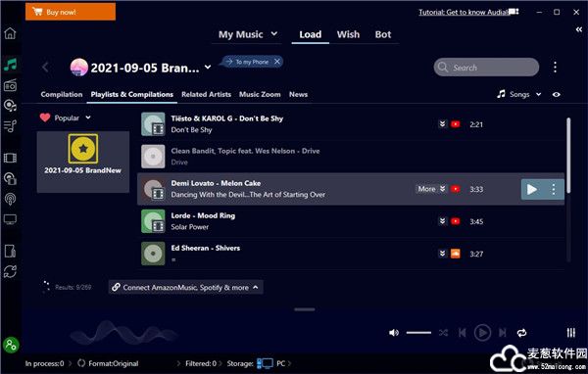Toggle shuffle playback in the player bar
588x374 pixels.
443,333
